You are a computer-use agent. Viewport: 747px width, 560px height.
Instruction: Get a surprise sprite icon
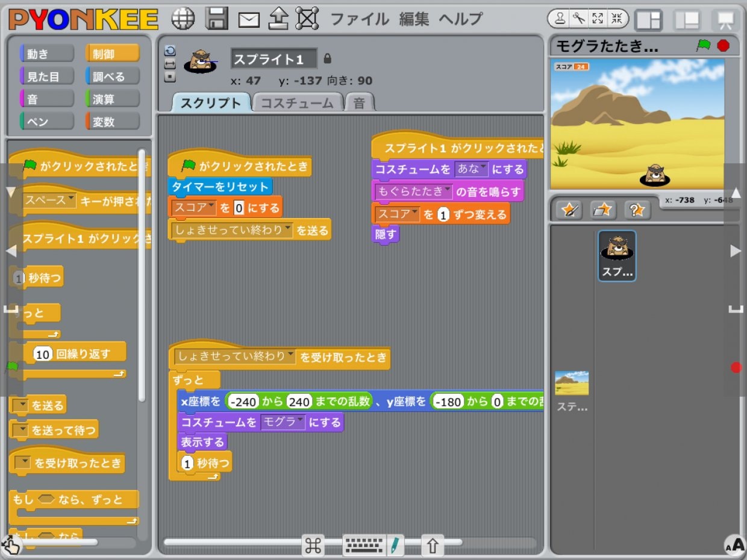coord(637,209)
